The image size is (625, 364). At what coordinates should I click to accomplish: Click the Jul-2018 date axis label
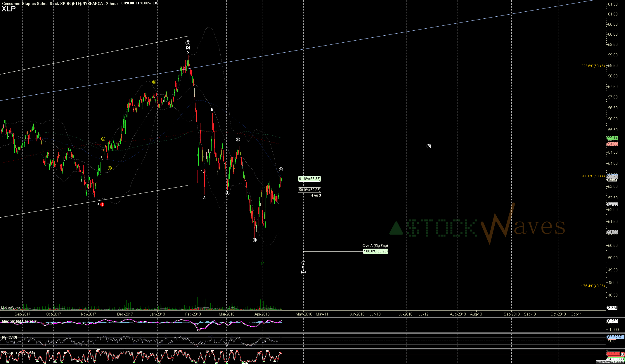[406, 314]
